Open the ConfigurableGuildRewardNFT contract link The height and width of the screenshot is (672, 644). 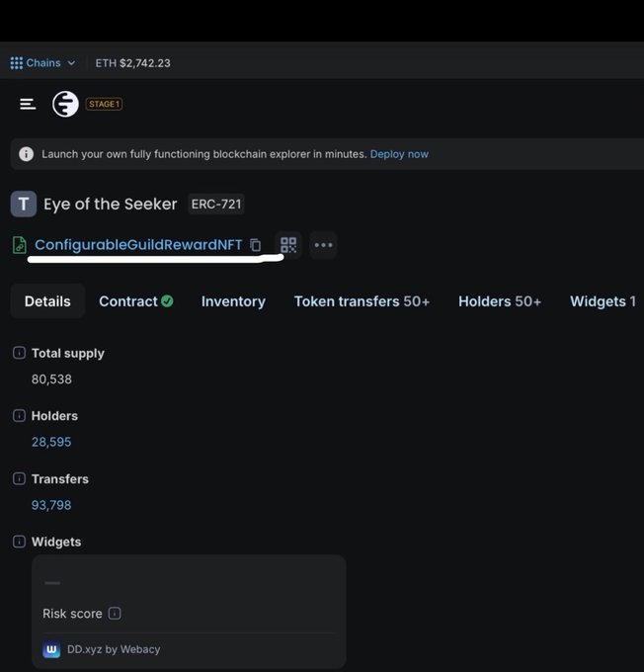(x=138, y=245)
